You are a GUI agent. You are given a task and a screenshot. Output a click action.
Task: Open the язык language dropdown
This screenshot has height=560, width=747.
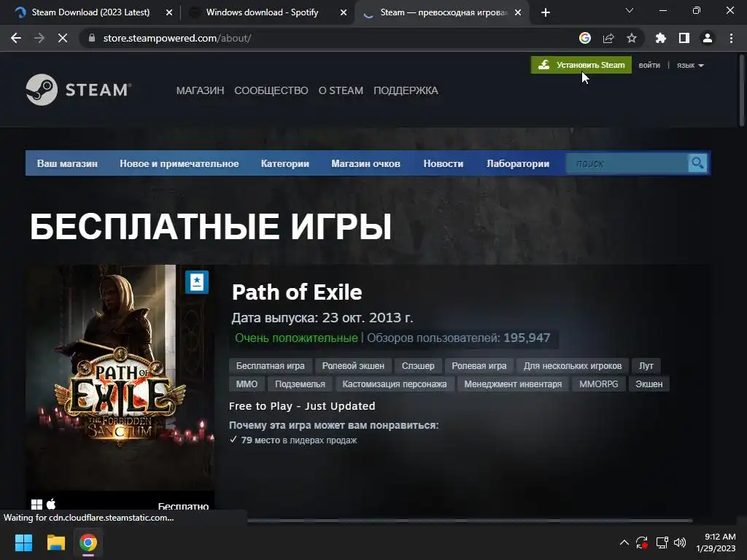point(690,65)
